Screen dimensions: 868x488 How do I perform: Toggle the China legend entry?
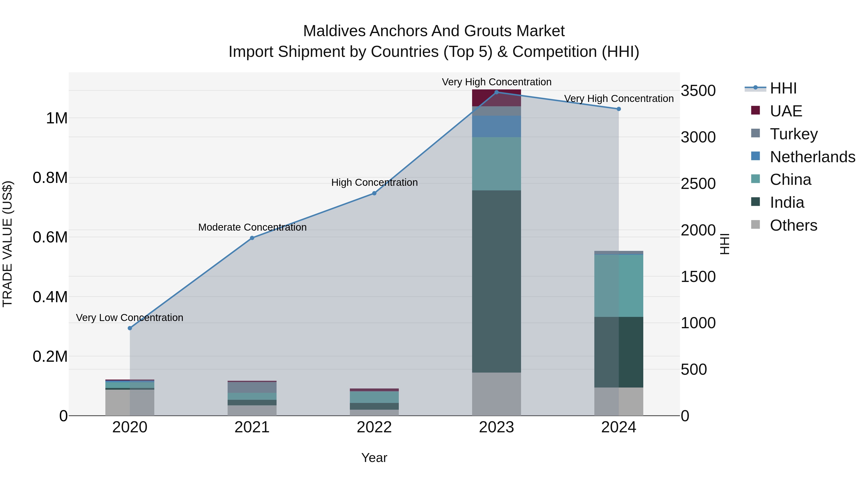tap(781, 180)
